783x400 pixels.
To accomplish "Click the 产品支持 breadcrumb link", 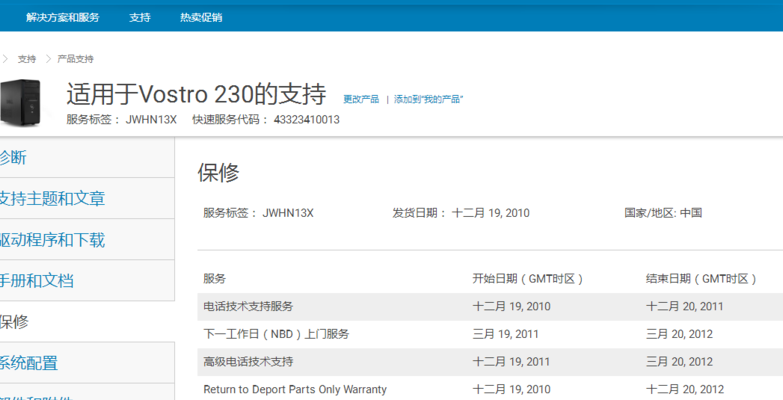I will pyautogui.click(x=75, y=59).
